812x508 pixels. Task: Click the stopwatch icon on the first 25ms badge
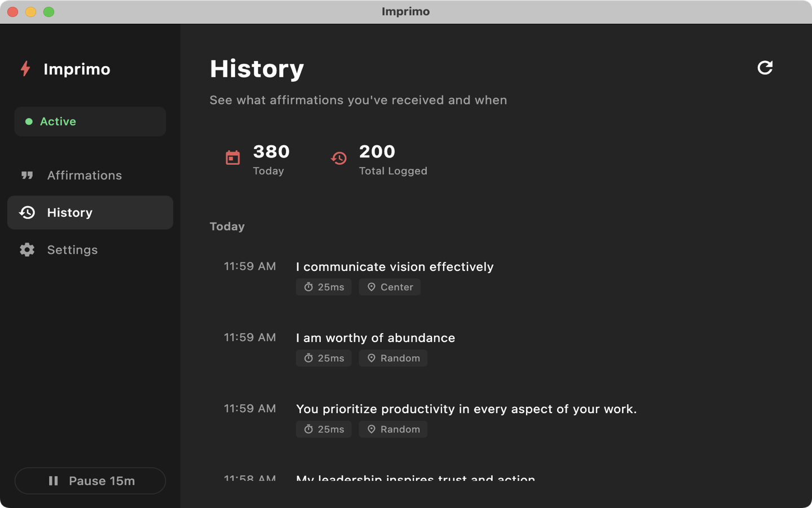pyautogui.click(x=308, y=287)
